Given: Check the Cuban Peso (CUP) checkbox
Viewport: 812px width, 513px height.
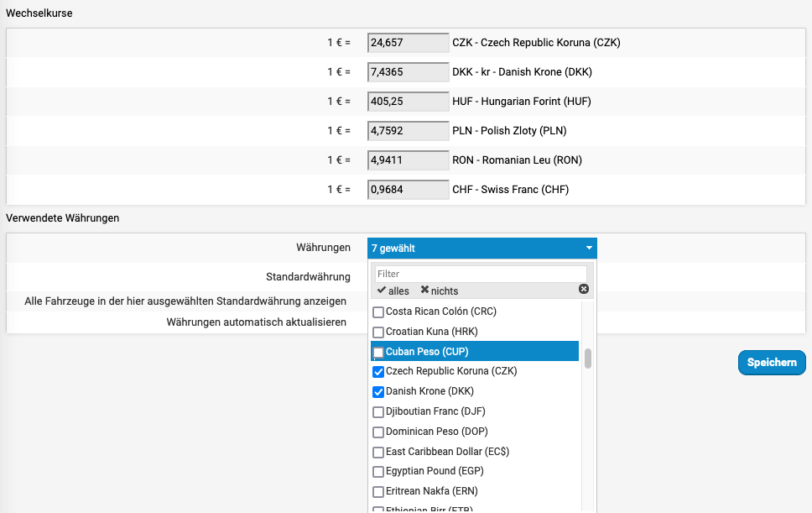Looking at the screenshot, I should pyautogui.click(x=379, y=352).
